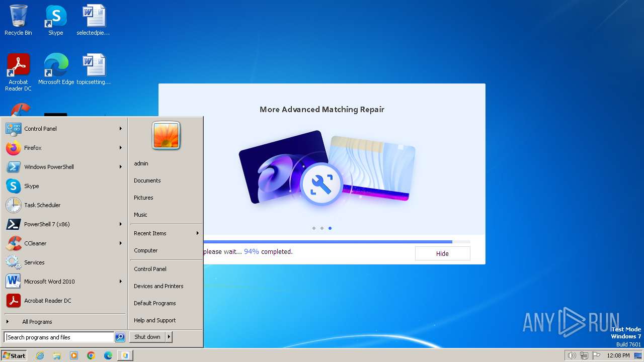This screenshot has width=644, height=362.
Task: Hide the installer progress window
Action: point(442,253)
